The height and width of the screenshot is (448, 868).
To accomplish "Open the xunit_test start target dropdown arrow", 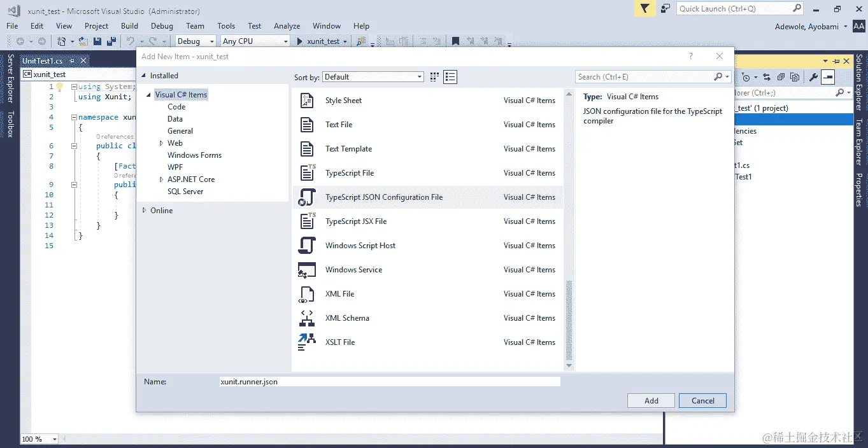I will pos(345,41).
